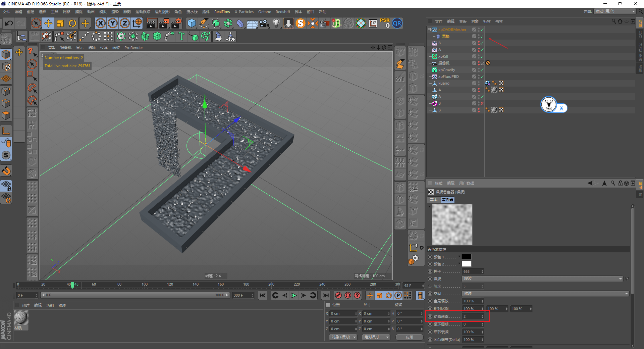Activate the Rotate tool in top toolbar
This screenshot has height=349, width=644.
[x=72, y=23]
